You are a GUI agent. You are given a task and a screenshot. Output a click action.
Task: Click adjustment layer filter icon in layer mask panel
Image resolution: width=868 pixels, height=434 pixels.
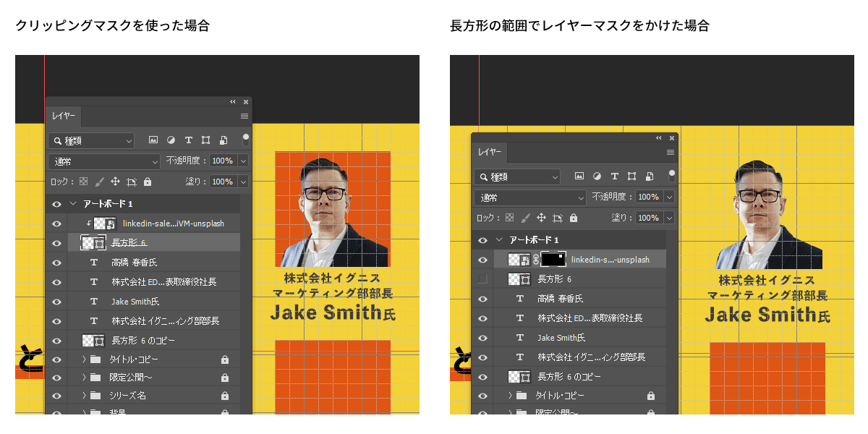(x=597, y=176)
